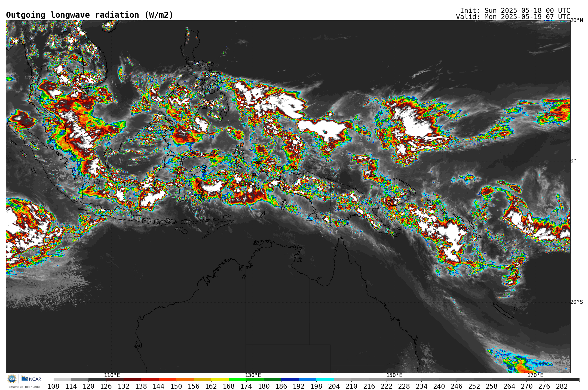
Task: Click the colorbar value label 192
Action: click(299, 386)
